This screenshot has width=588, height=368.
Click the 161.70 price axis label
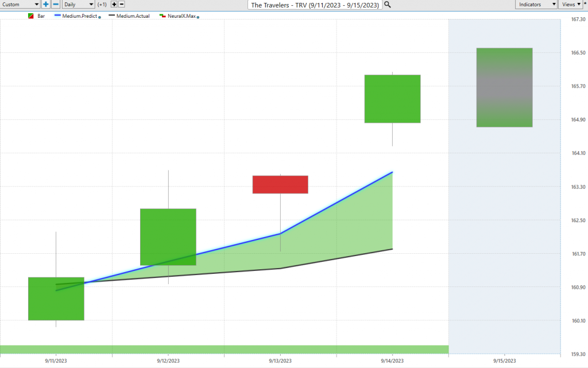578,254
